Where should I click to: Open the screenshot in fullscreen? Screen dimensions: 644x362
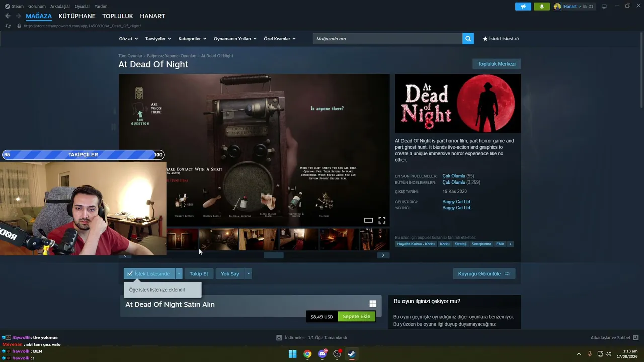[x=382, y=220]
